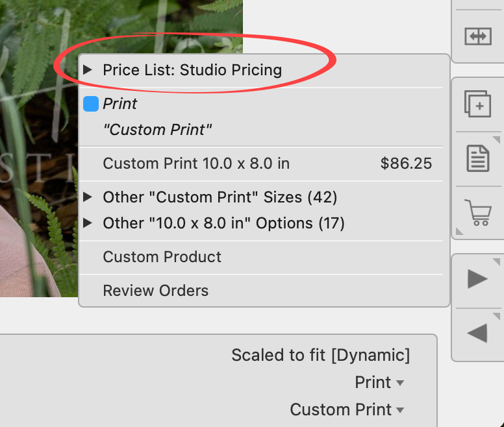Open the document notes icon
This screenshot has height=427, width=504.
coord(478,158)
